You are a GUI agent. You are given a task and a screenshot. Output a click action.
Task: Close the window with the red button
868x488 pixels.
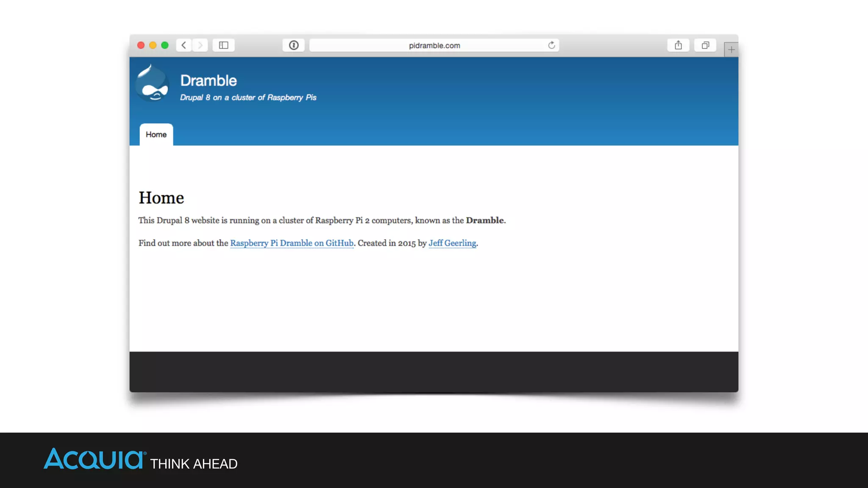click(x=141, y=45)
